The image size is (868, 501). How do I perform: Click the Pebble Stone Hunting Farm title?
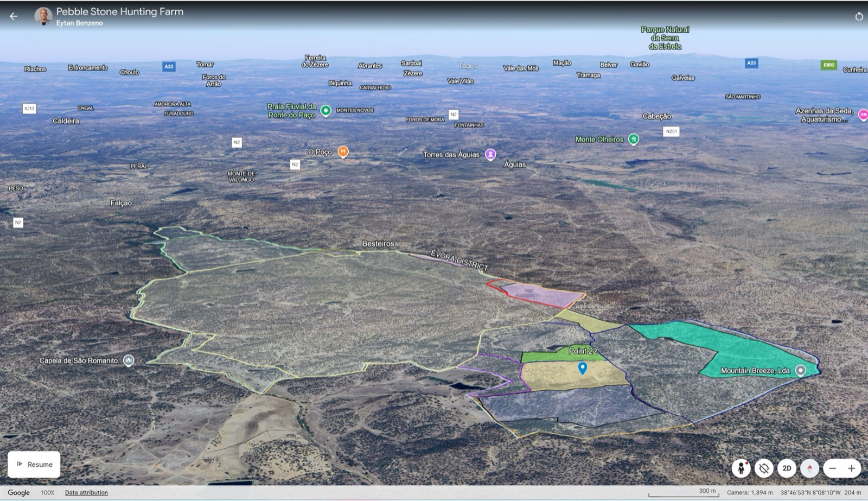120,11
